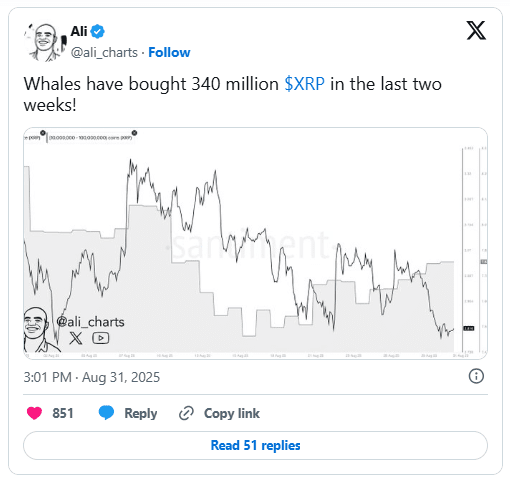Click the X icon in the chart watermark
Screen dimensions: 510x482
tap(76, 338)
